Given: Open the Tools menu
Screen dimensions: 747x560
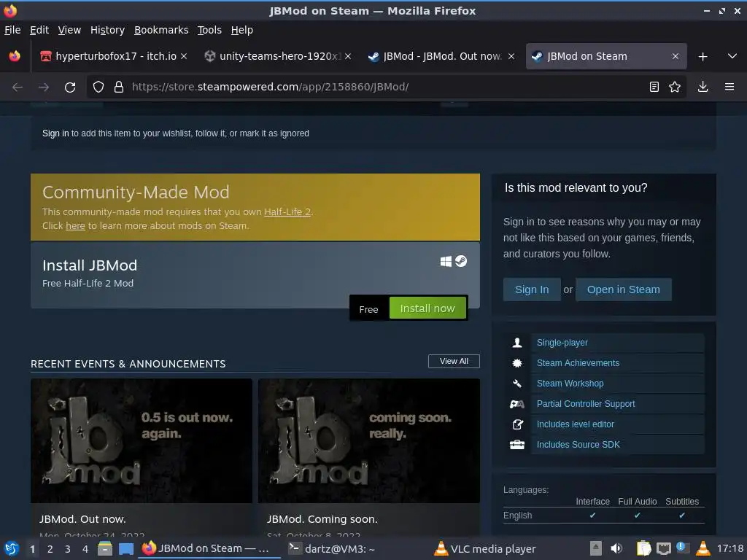Looking at the screenshot, I should [x=209, y=30].
